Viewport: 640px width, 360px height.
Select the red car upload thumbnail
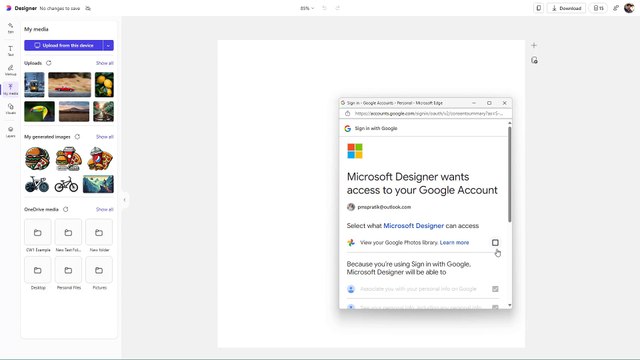[x=70, y=84]
